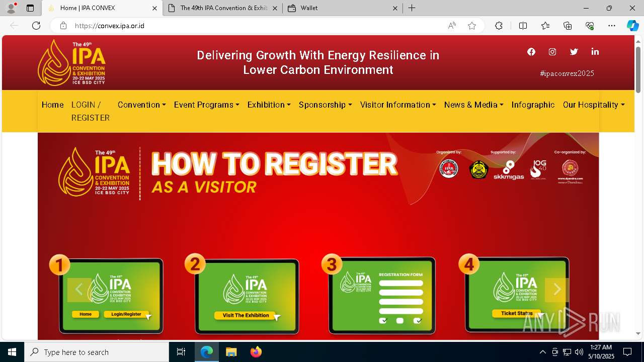The image size is (644, 362).
Task: Go back to previous page
Action: [14, 26]
